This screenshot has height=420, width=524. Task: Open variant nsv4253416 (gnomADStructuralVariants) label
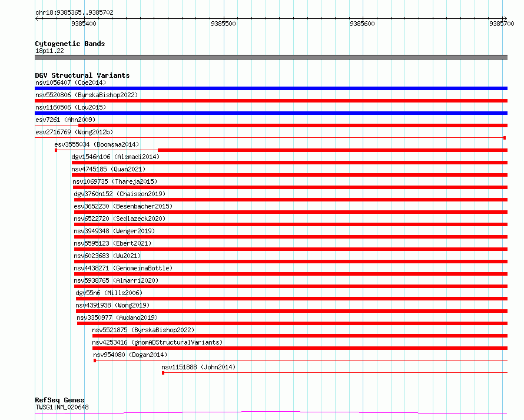coord(157,342)
